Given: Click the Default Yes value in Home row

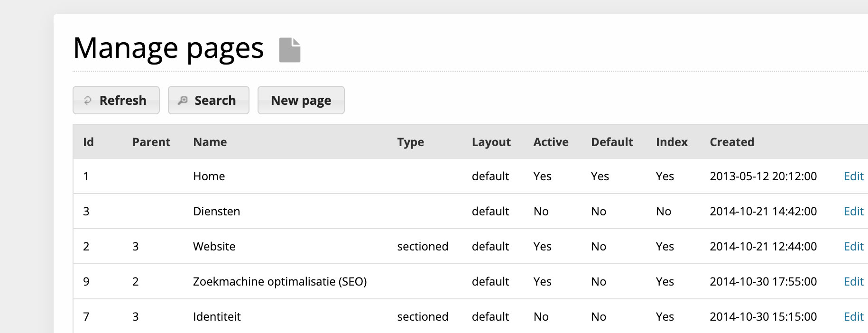Looking at the screenshot, I should [x=600, y=176].
